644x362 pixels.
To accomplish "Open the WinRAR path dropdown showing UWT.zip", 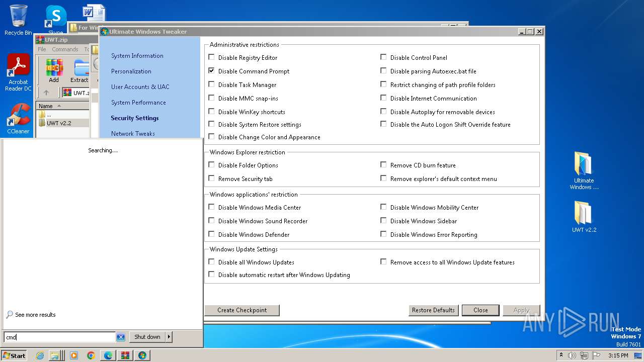I will (76, 93).
